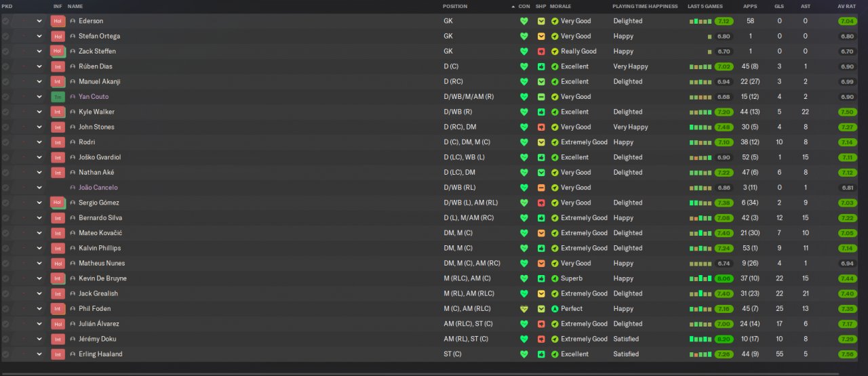Click the morale arrow icon for Rodri
868x376 pixels.
555,142
